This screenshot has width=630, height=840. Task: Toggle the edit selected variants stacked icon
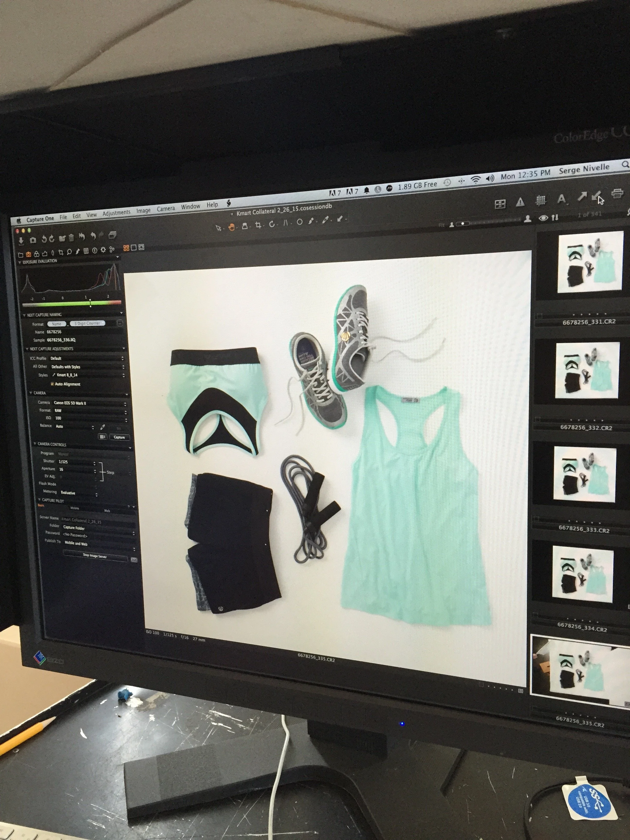point(112,235)
